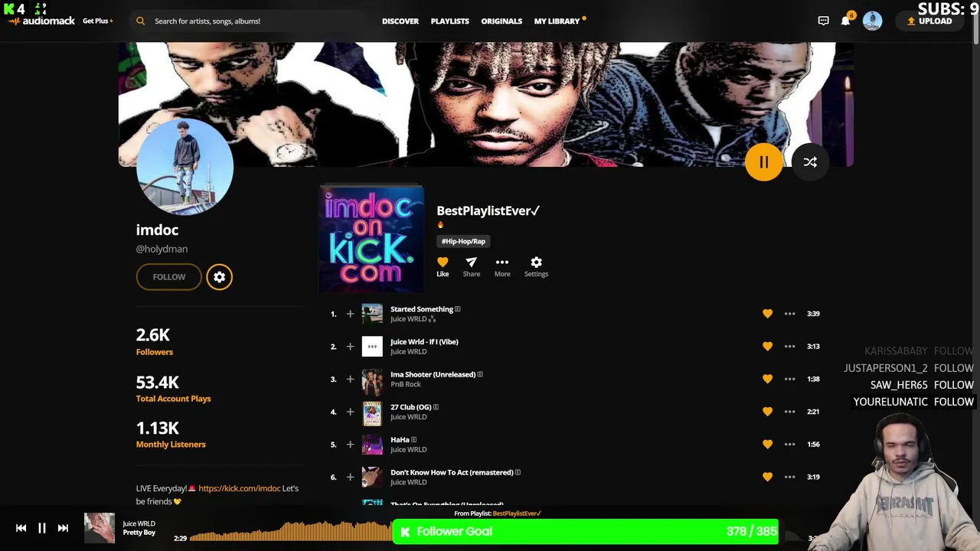The width and height of the screenshot is (980, 551).
Task: Follow the imdoc profile
Action: [x=168, y=277]
